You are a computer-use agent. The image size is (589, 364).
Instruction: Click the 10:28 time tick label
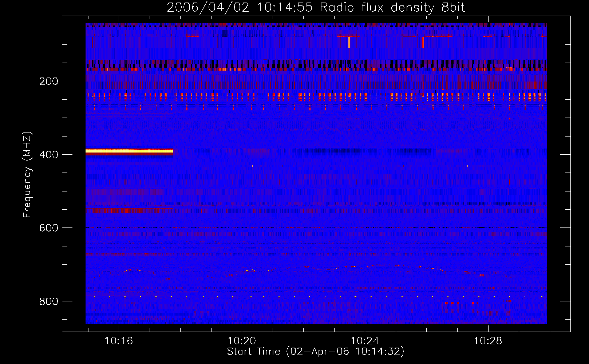[x=488, y=341]
